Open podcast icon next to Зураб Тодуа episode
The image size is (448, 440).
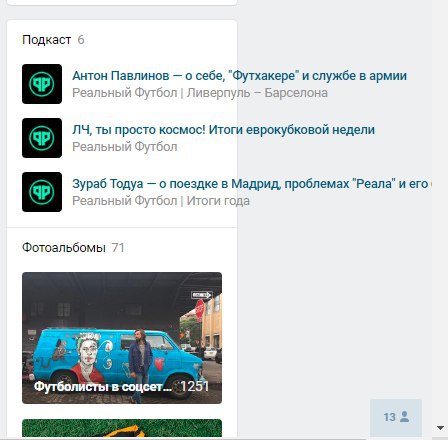pos(42,192)
